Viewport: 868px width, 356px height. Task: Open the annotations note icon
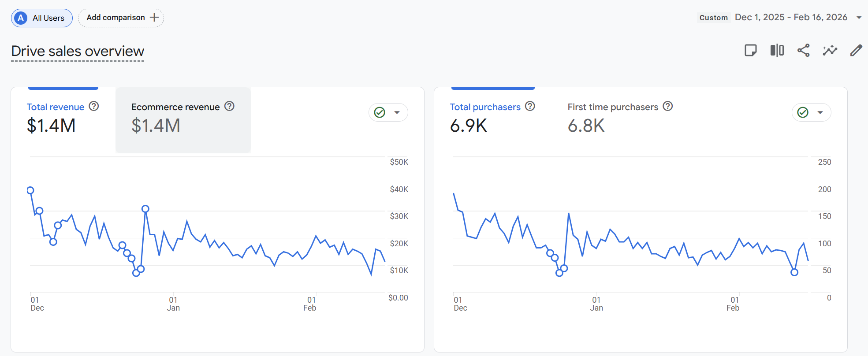[750, 50]
